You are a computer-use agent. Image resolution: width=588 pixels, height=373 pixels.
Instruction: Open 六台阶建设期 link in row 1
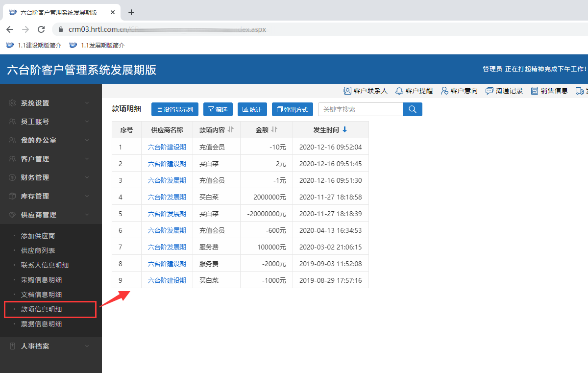(x=167, y=147)
